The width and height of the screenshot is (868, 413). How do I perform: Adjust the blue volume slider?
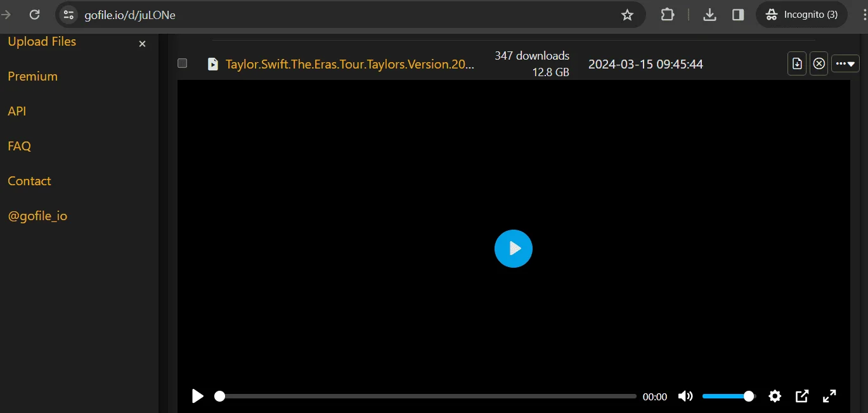pyautogui.click(x=729, y=397)
